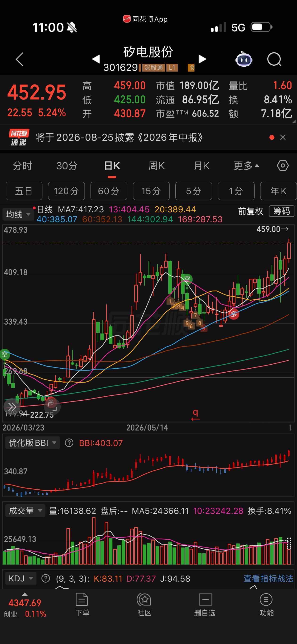Tap the BBI help question mark icon
This screenshot has width=297, height=644.
(x=69, y=443)
